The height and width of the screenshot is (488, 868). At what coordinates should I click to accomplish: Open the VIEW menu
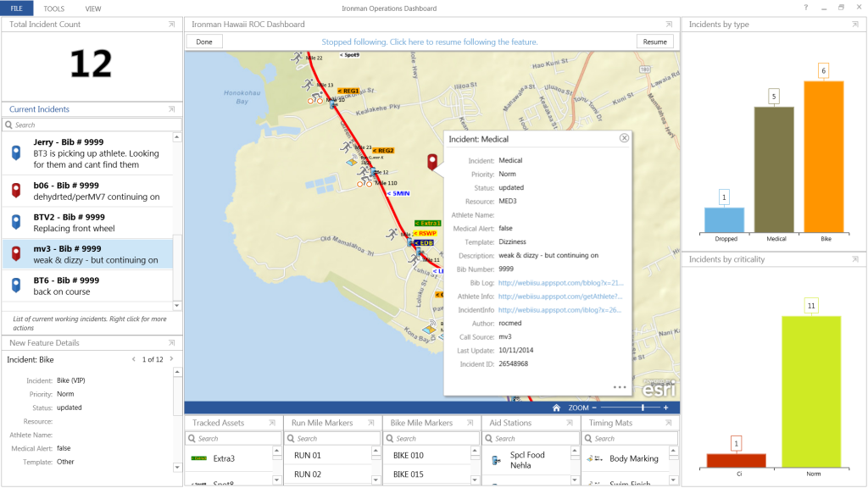[93, 8]
